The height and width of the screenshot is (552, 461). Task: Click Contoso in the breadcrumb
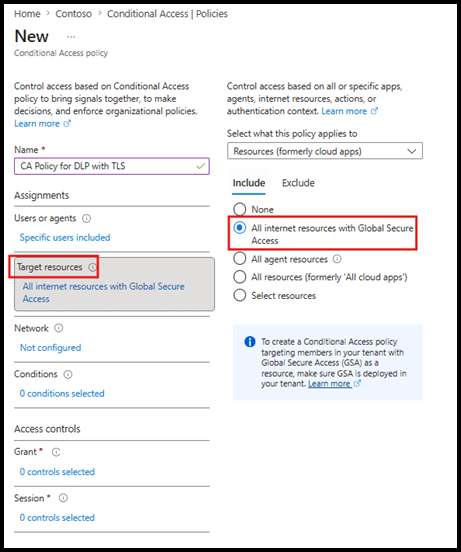74,14
